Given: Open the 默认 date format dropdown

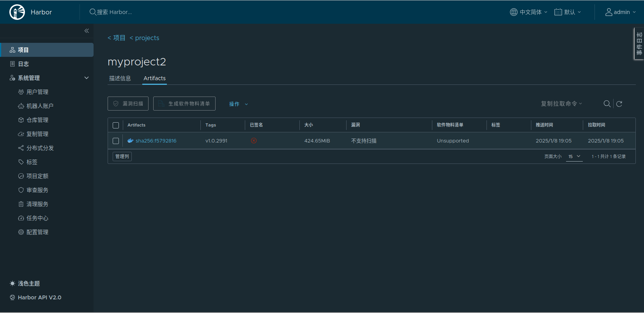Looking at the screenshot, I should [x=568, y=12].
